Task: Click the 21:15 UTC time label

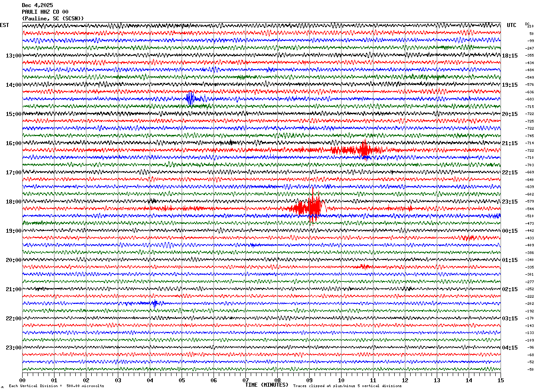Action: (x=510, y=143)
